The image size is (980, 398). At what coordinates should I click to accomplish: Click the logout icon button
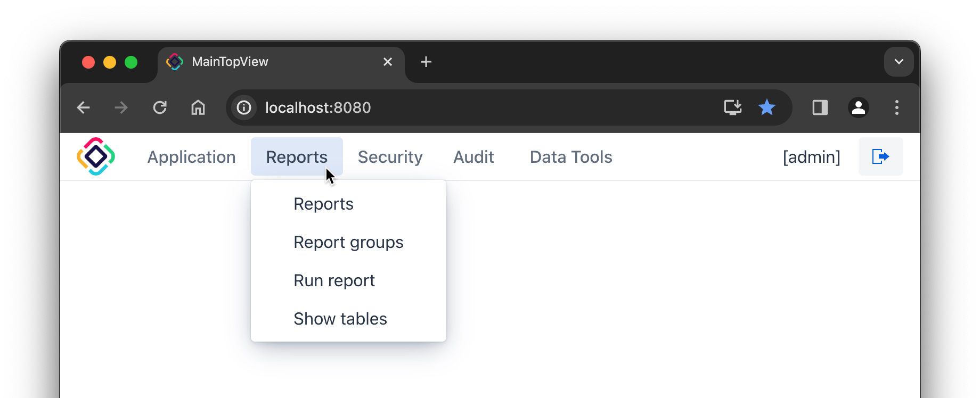880,156
